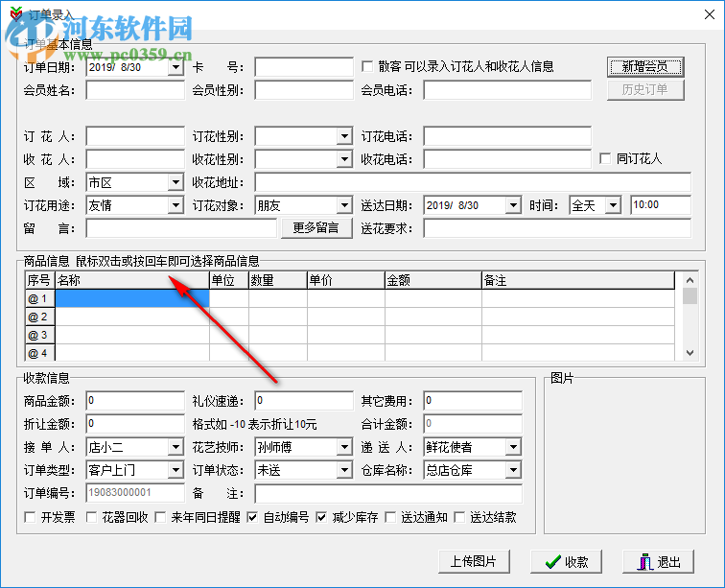Image resolution: width=725 pixels, height=588 pixels.
Task: Open the 订单状态 dropdown showing 未送
Action: click(344, 470)
